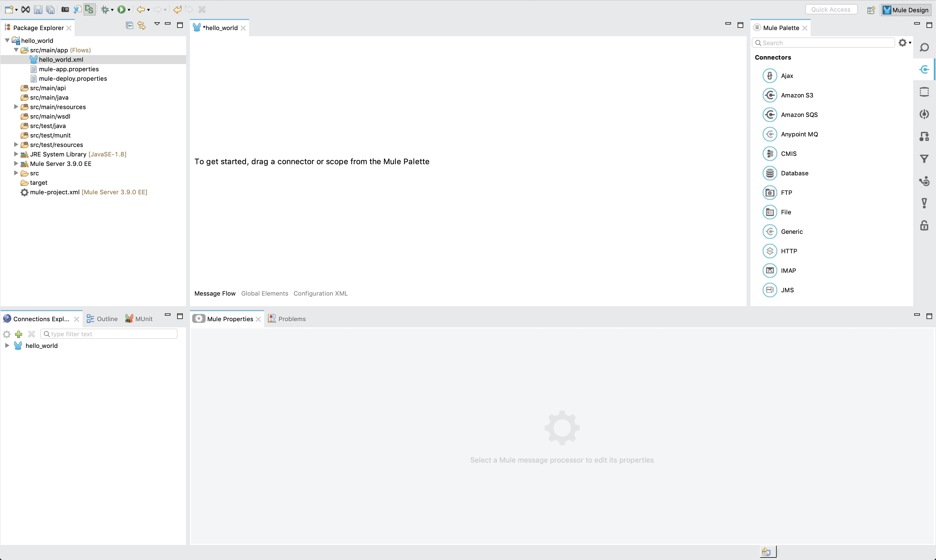Viewport: 936px width, 560px height.
Task: Select the Scopes category icon in palette
Action: pyautogui.click(x=924, y=92)
